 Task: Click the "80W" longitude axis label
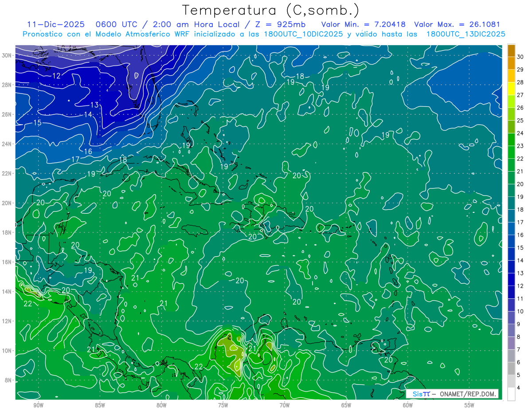click(x=161, y=406)
